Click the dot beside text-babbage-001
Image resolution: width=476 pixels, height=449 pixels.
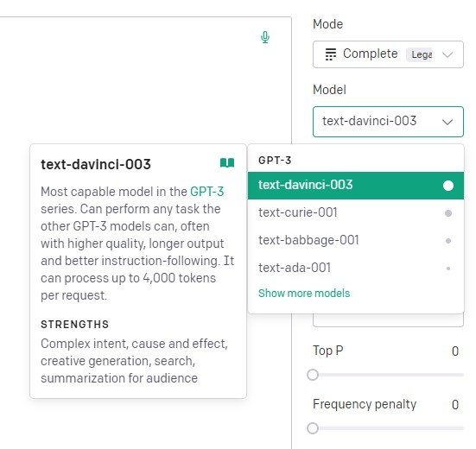pos(448,241)
